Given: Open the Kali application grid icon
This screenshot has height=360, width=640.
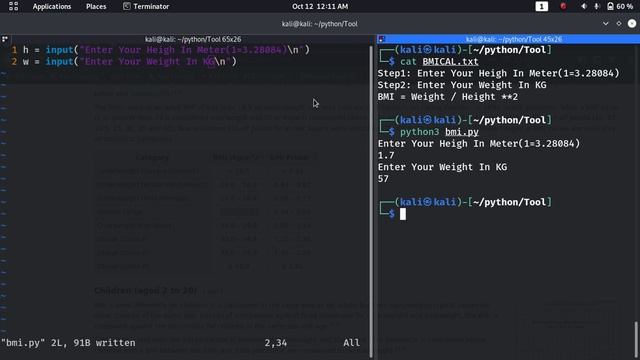Looking at the screenshot, I should pyautogui.click(x=13, y=6).
